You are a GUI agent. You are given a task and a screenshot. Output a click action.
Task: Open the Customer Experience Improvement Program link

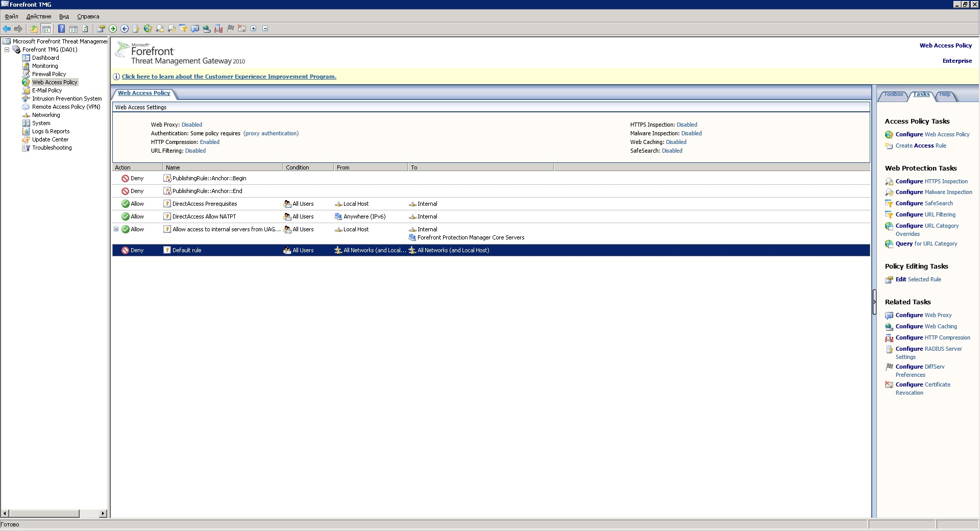pyautogui.click(x=229, y=77)
